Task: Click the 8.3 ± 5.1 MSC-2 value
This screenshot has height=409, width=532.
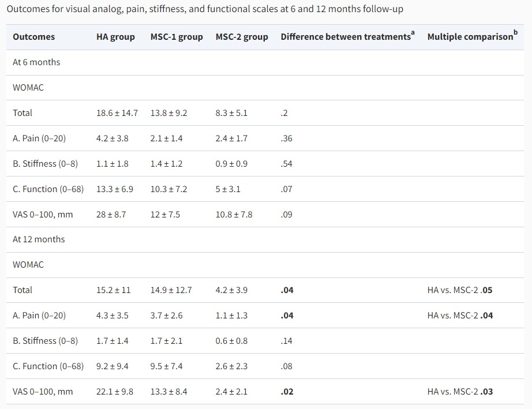Action: (231, 113)
